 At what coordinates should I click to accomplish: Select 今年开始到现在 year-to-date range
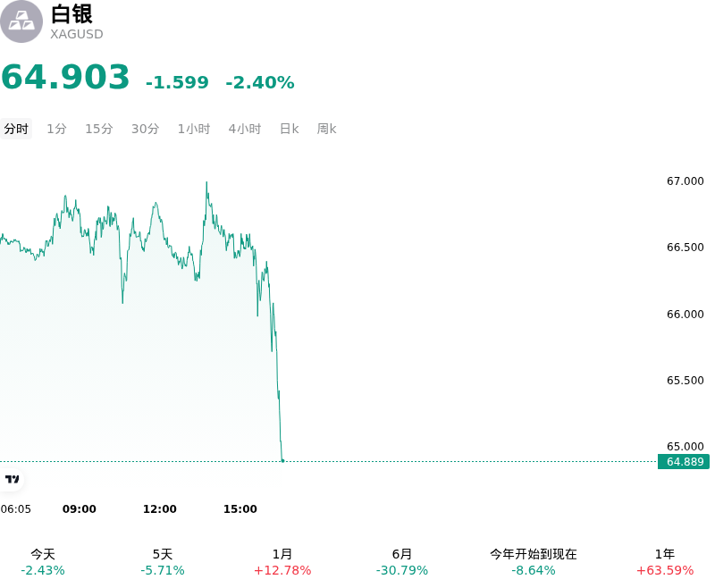533,562
